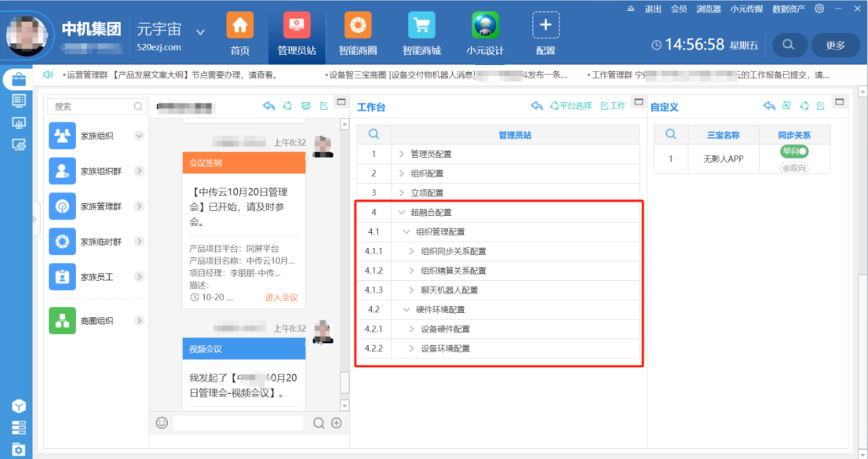Click chat panel refresh icon

(287, 106)
